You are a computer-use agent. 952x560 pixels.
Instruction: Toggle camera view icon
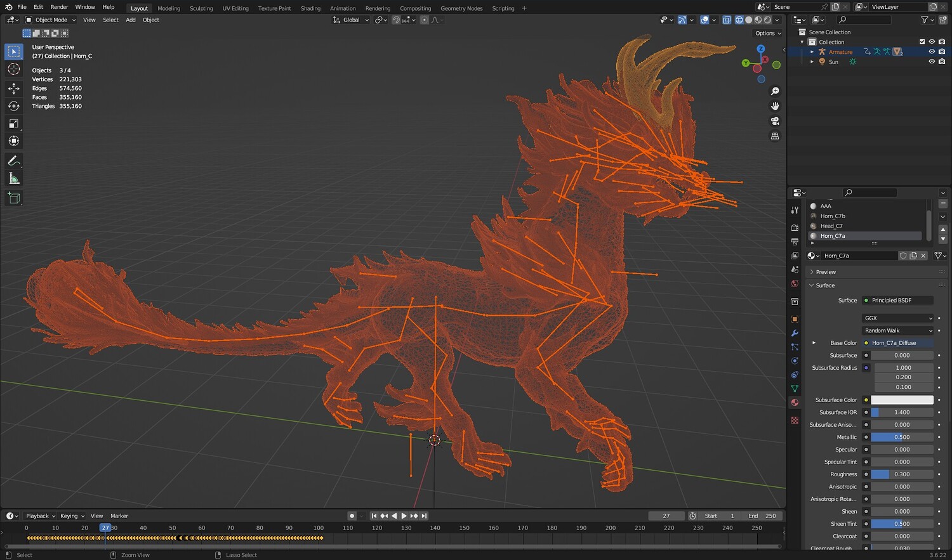pos(775,121)
